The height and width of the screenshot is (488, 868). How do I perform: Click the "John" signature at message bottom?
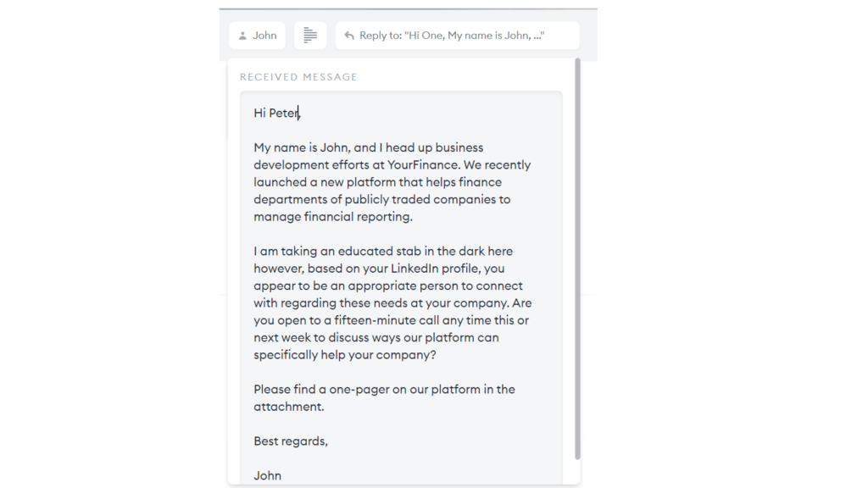267,475
